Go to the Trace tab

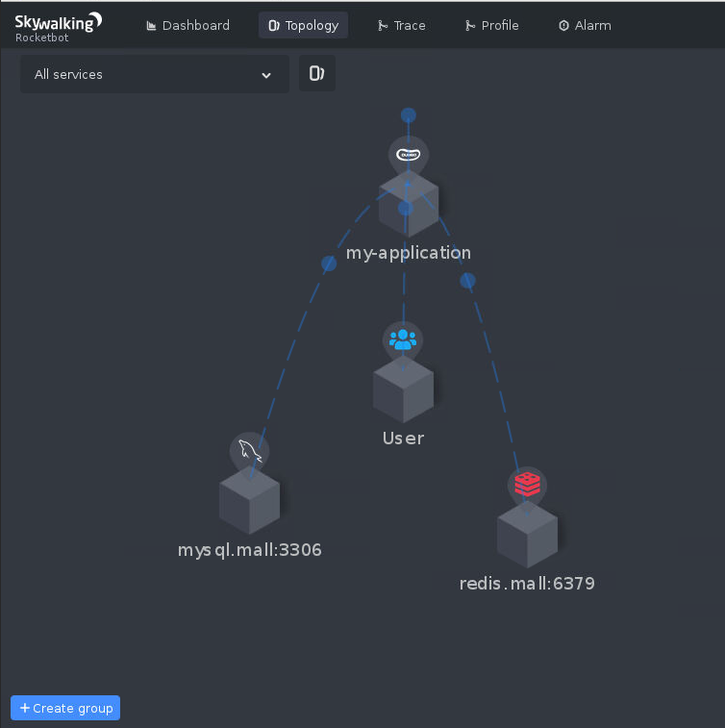(402, 25)
